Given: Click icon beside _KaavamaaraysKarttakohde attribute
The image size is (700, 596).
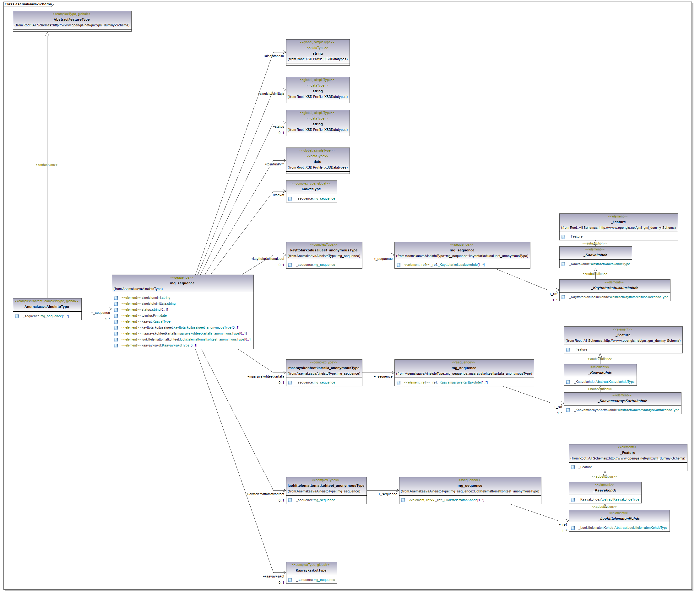Looking at the screenshot, I should (568, 410).
